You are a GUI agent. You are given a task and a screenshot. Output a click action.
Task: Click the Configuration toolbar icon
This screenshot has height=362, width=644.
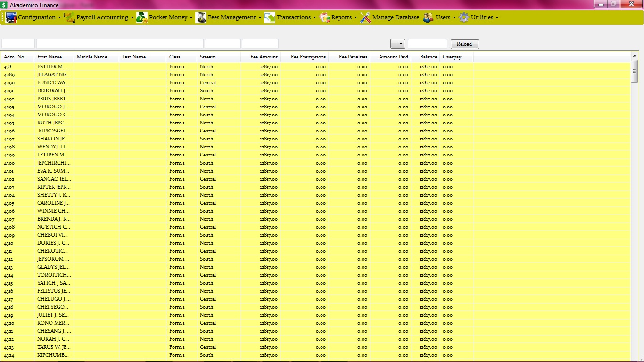coord(11,17)
